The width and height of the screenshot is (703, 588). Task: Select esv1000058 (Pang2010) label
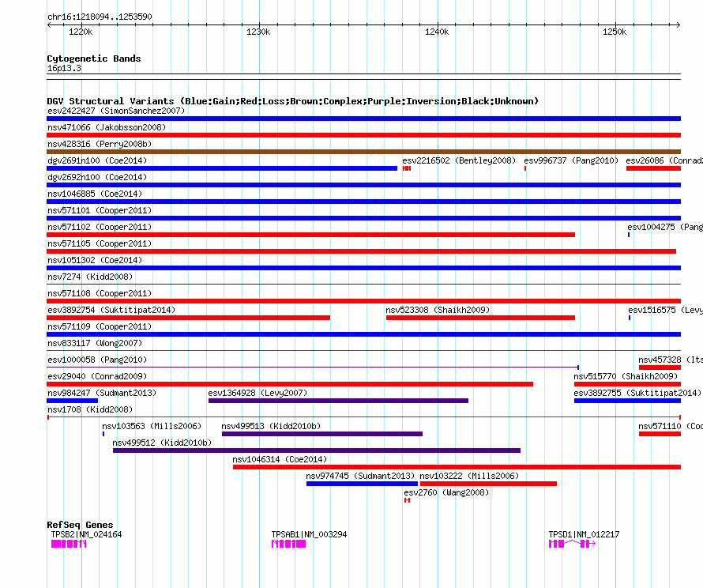coord(97,360)
